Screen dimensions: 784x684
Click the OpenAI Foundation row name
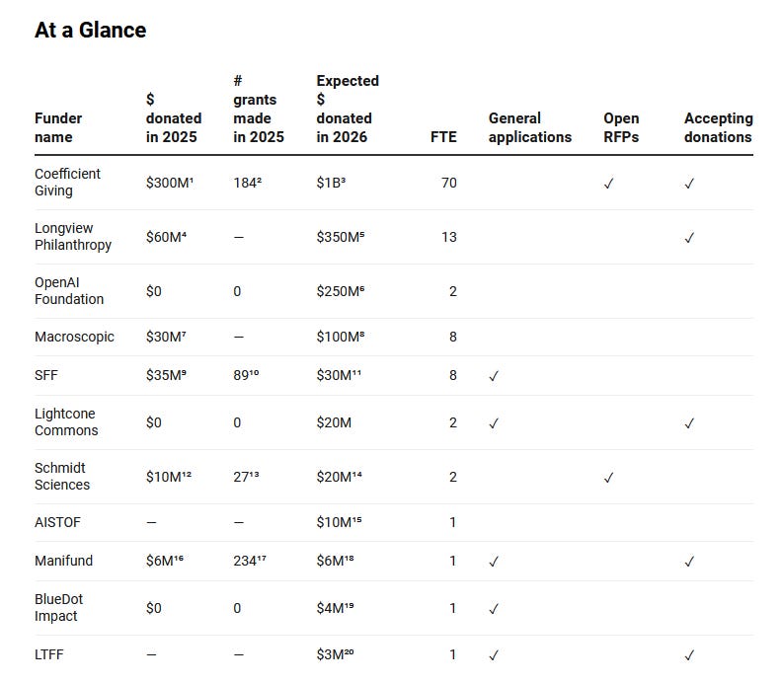(x=69, y=291)
